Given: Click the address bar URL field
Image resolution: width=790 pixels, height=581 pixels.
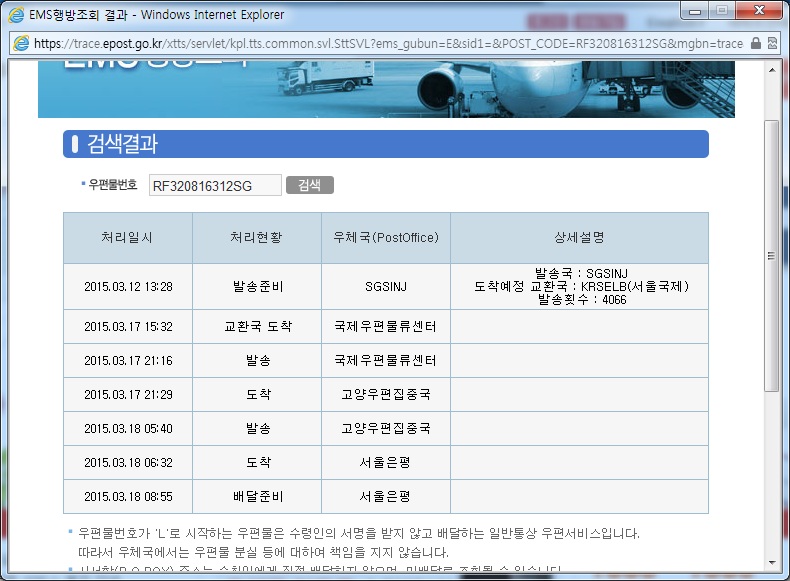Looking at the screenshot, I should coord(388,44).
